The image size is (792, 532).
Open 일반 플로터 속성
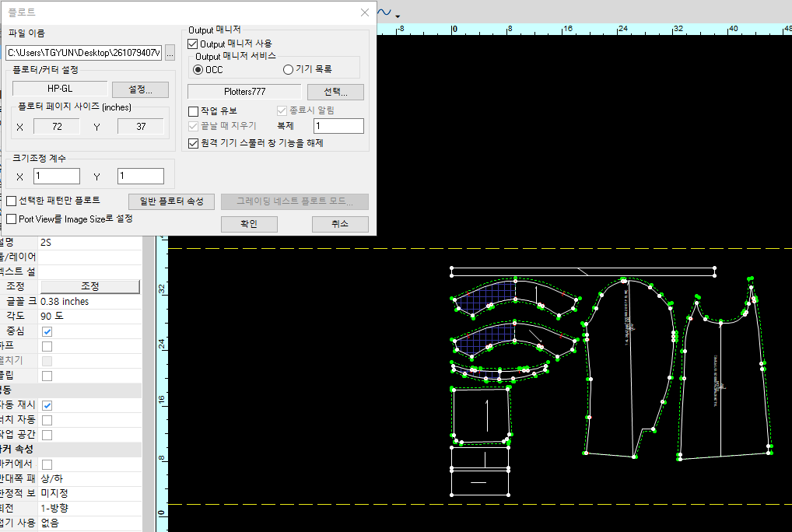(171, 201)
